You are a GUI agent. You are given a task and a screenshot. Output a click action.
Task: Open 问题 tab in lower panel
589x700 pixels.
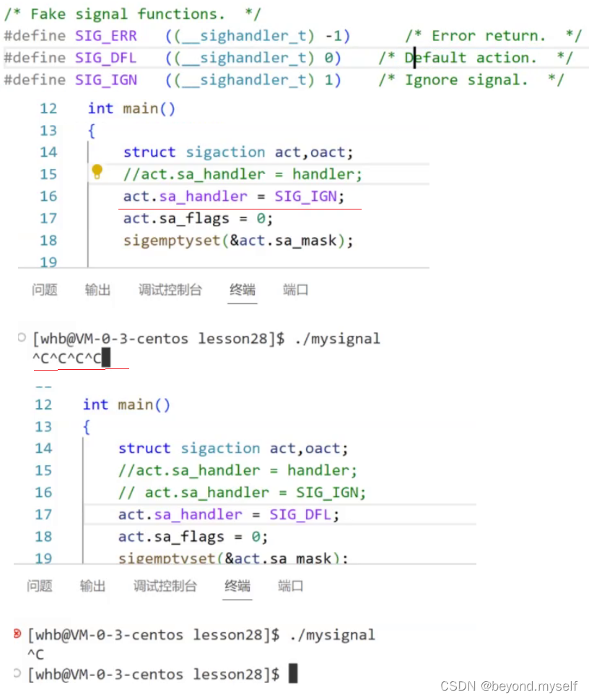pos(40,586)
